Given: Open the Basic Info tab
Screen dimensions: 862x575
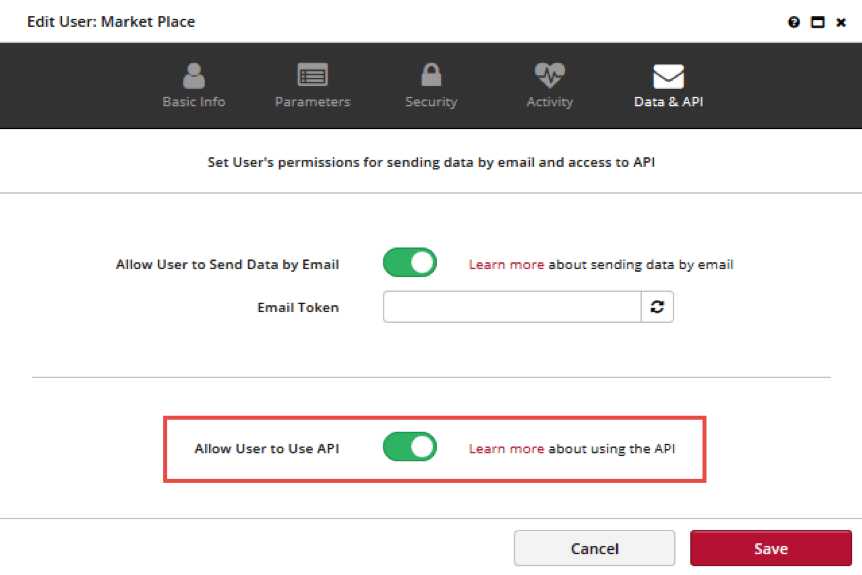Looking at the screenshot, I should click(x=194, y=86).
